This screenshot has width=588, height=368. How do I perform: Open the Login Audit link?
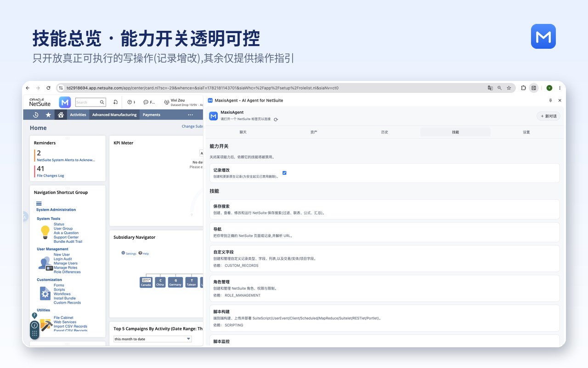click(63, 259)
